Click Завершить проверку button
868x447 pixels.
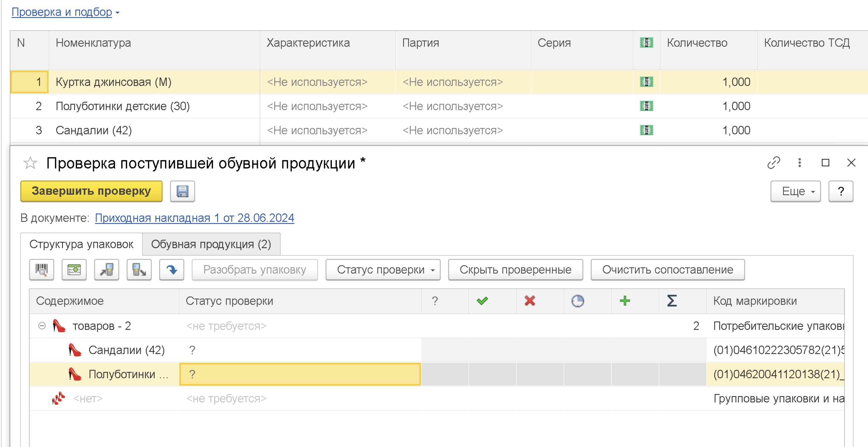point(91,191)
